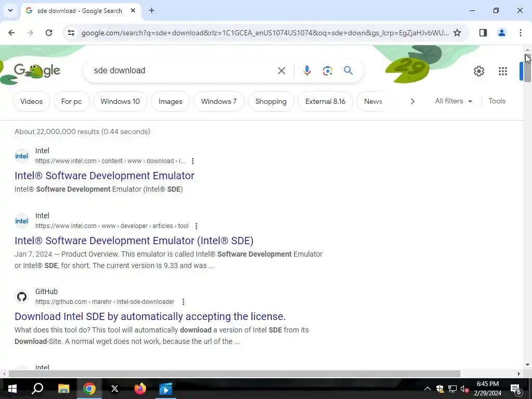Click the Chrome forward arrow
The height and width of the screenshot is (399, 532).
tap(30, 33)
